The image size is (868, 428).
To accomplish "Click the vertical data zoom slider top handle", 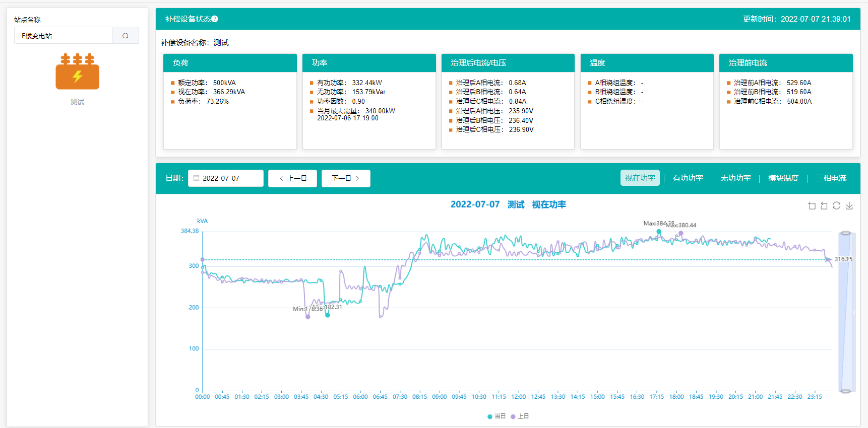I will point(846,233).
